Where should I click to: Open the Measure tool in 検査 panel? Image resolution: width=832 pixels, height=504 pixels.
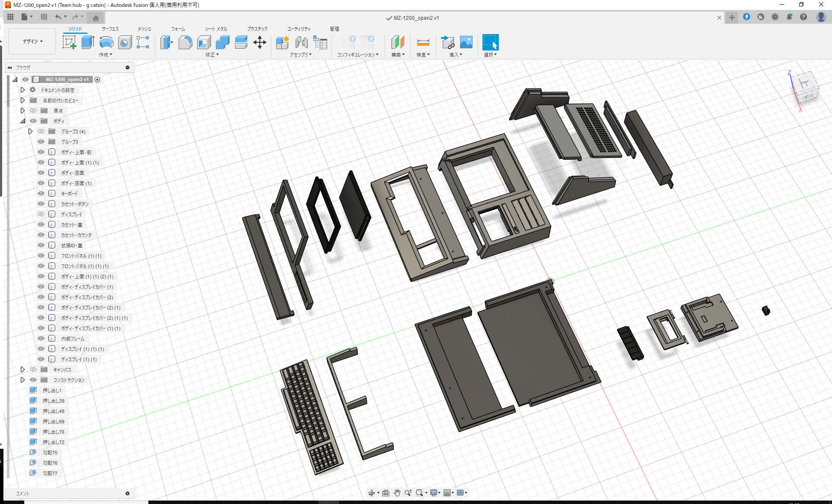(423, 42)
